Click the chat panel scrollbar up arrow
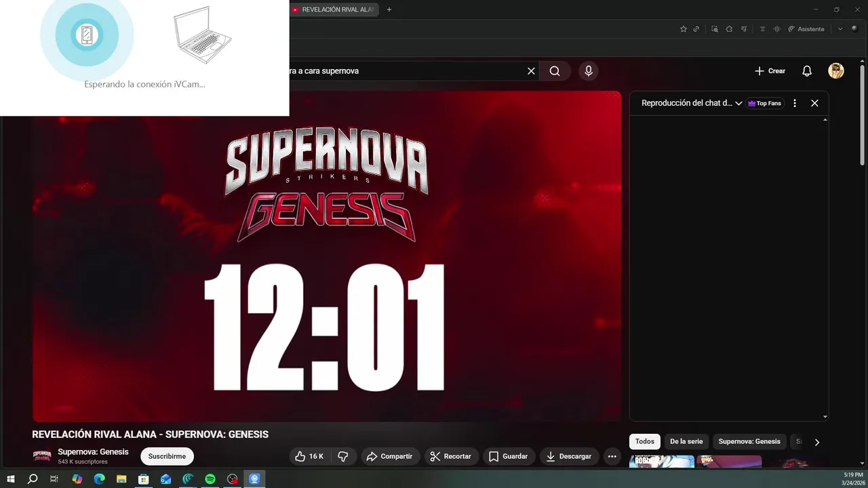 (x=825, y=120)
